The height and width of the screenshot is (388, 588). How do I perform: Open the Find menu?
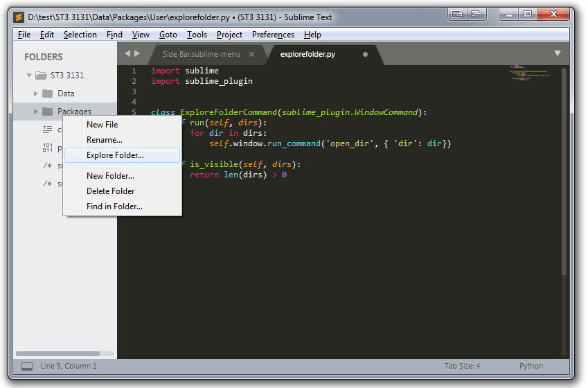(114, 35)
